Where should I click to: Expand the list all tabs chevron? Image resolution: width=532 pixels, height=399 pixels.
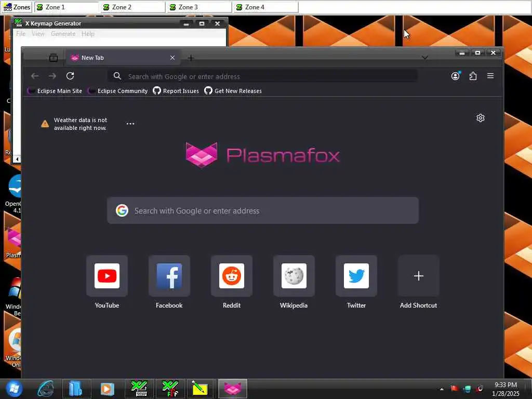[x=425, y=58]
